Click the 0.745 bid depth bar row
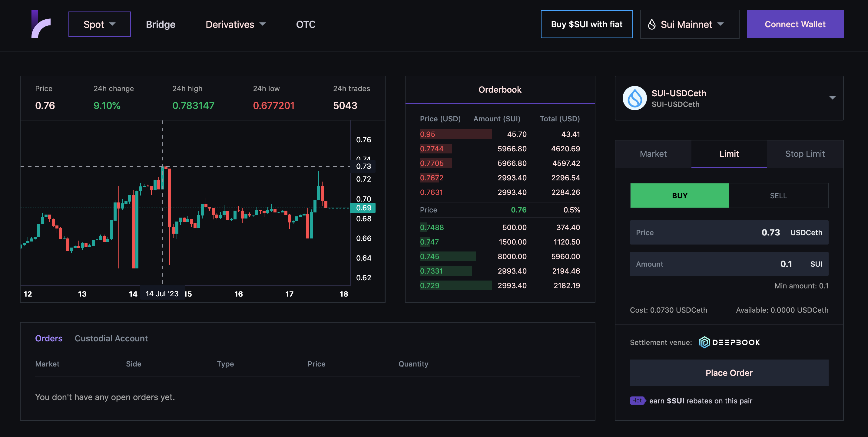 448,257
